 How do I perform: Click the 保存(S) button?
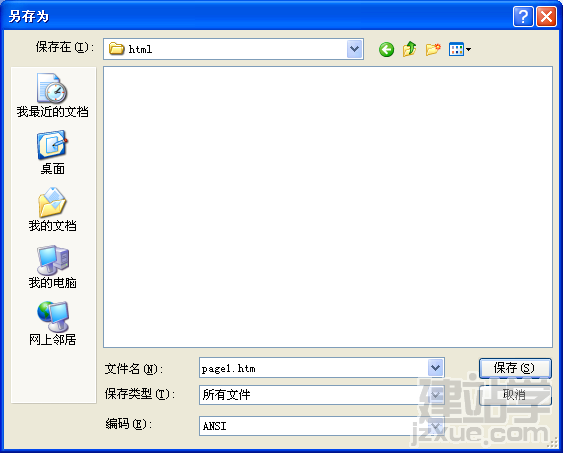coord(515,368)
